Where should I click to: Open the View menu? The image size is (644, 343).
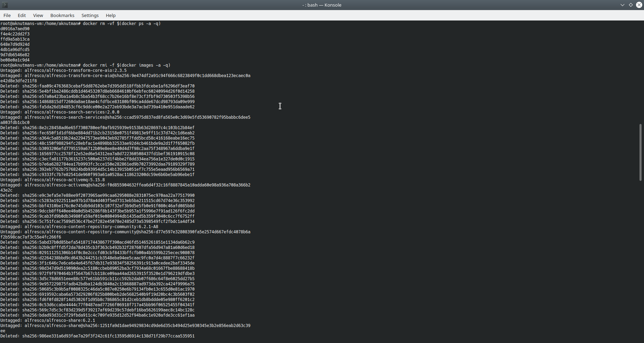coord(38,15)
